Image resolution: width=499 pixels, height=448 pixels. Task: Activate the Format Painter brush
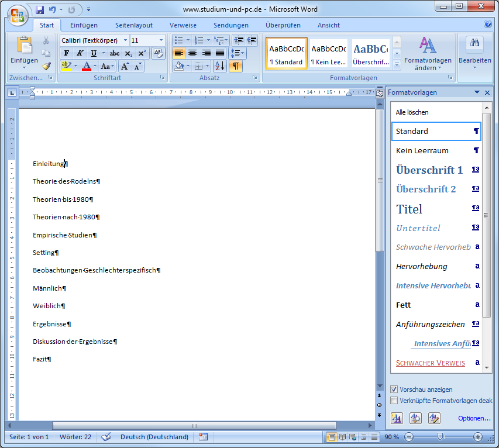(46, 66)
